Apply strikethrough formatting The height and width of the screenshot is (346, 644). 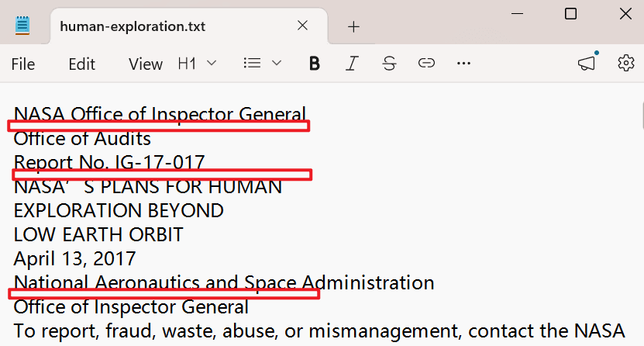(389, 64)
